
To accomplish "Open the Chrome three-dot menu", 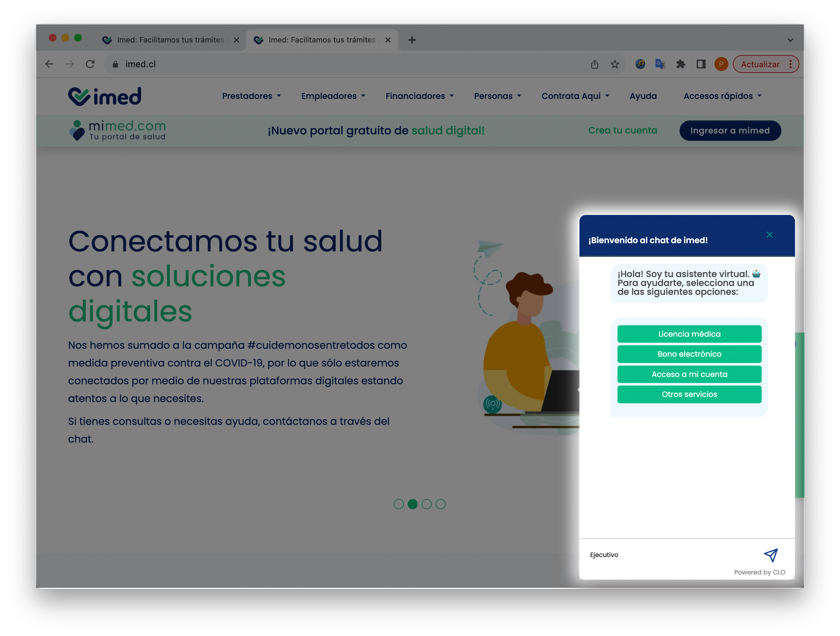I will (x=791, y=64).
